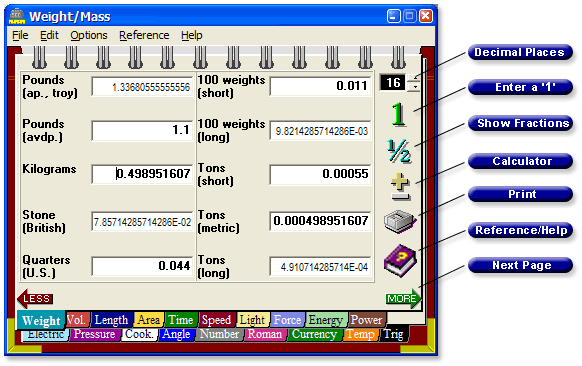Click the Tons (metric) value field
The image size is (582, 366).
tap(320, 221)
